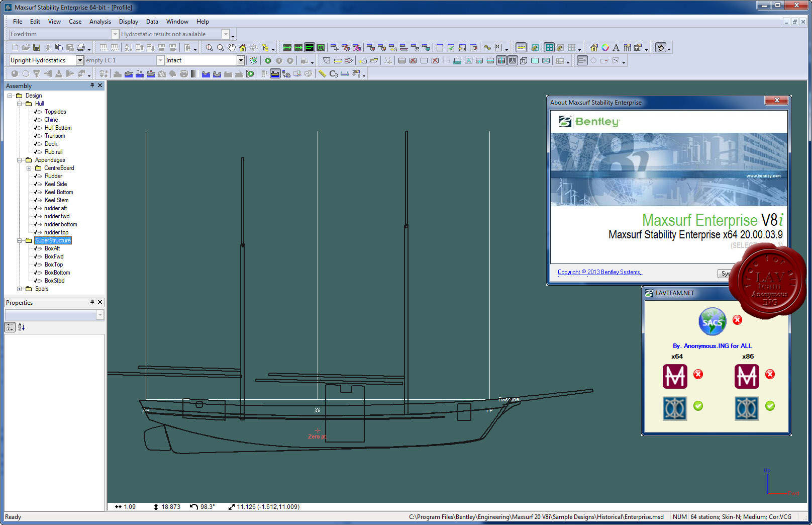Toggle visibility check for BoxTop
Image resolution: width=812 pixels, height=525 pixels.
tap(36, 265)
